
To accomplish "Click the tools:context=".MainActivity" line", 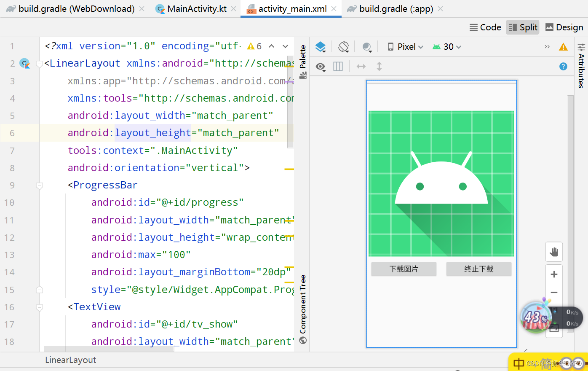I will click(152, 151).
